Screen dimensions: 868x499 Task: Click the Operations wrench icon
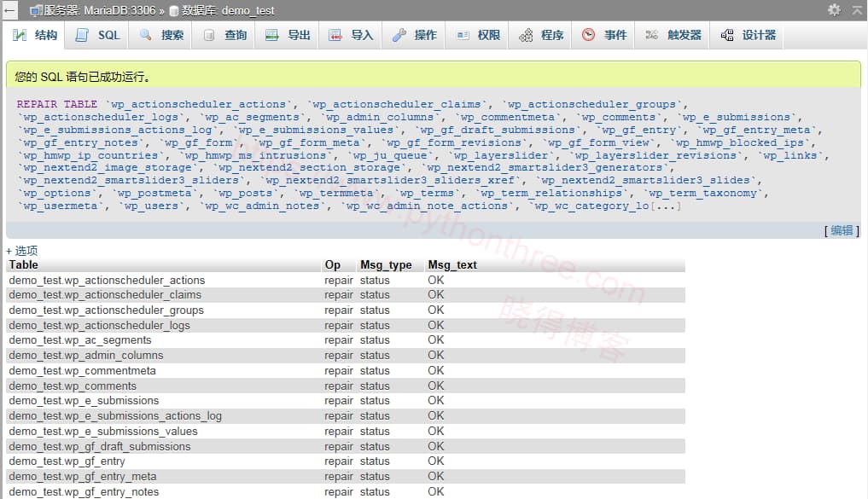[399, 36]
